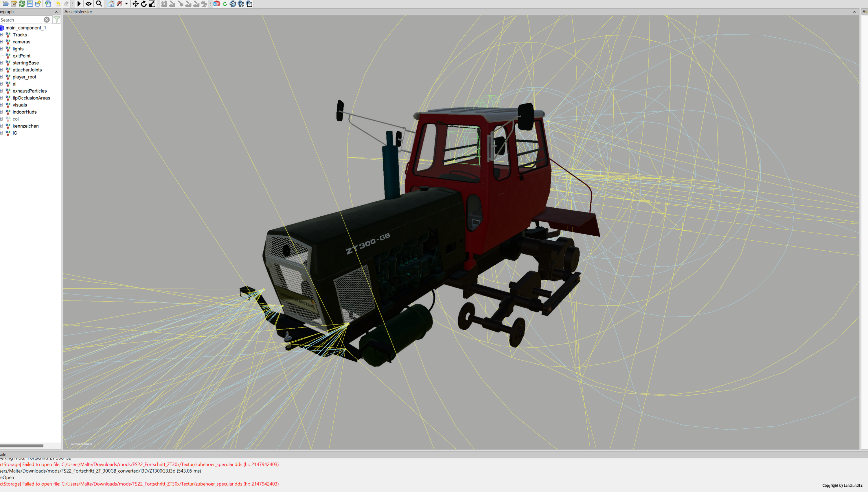Select the exhaustParticles node
868x492 pixels.
click(30, 91)
